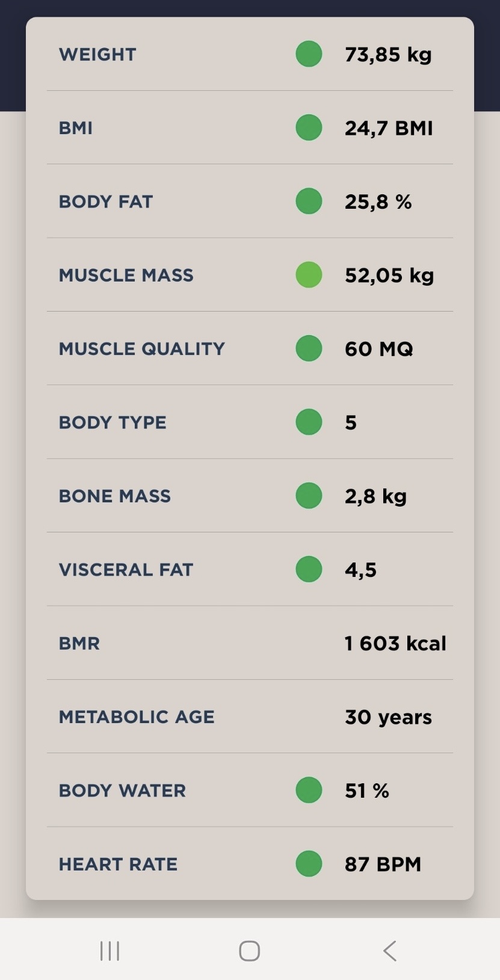Screen dimensions: 500x980
Task: Tap the Muscle Quality green dot
Action: point(309,348)
